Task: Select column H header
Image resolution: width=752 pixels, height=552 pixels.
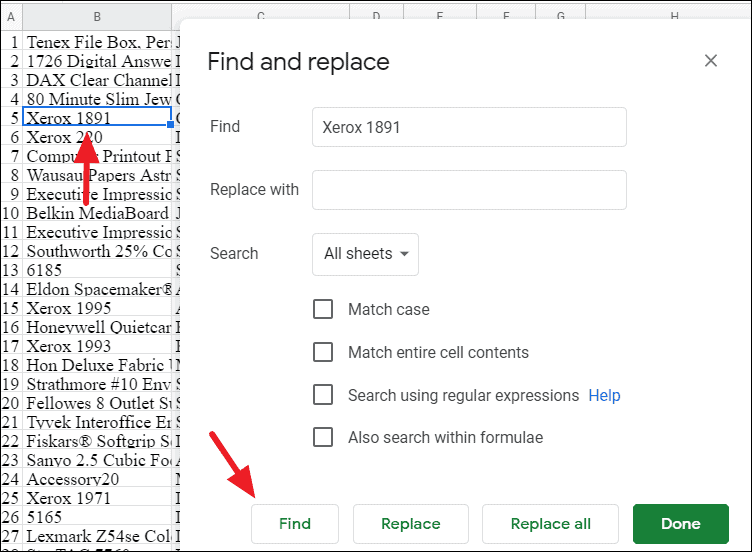Action: pos(674,16)
